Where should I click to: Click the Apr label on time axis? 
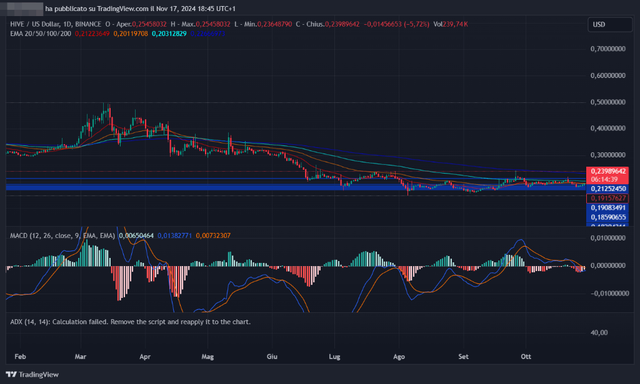click(145, 357)
